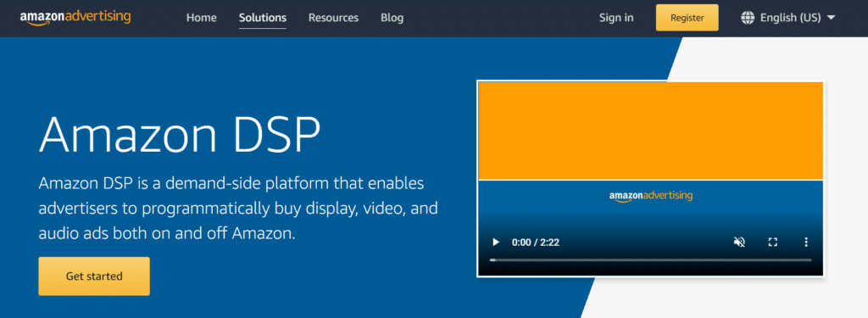
Task: Open the Home navigation item
Action: tap(201, 18)
